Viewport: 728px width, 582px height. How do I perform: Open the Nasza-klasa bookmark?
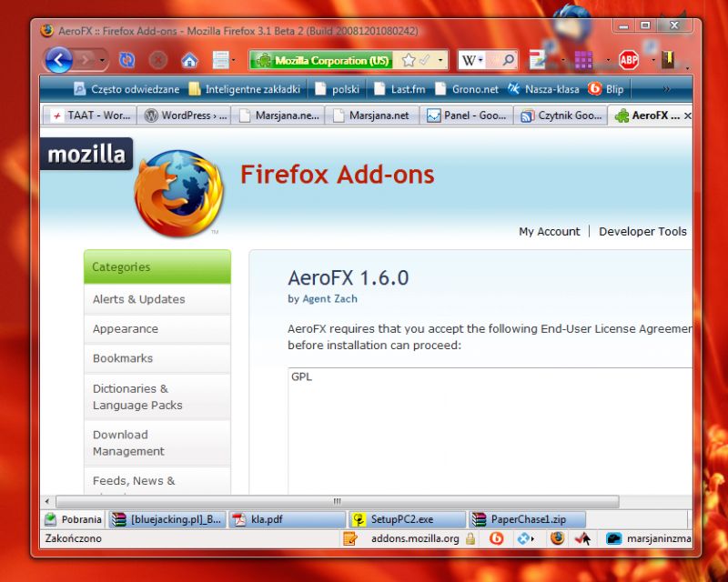click(x=543, y=89)
